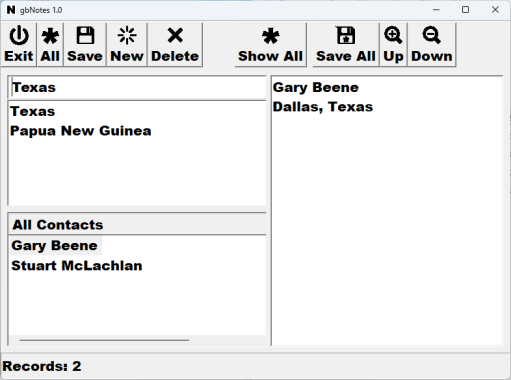Select Papua New Guinea in list
Image resolution: width=511 pixels, height=380 pixels.
click(81, 131)
